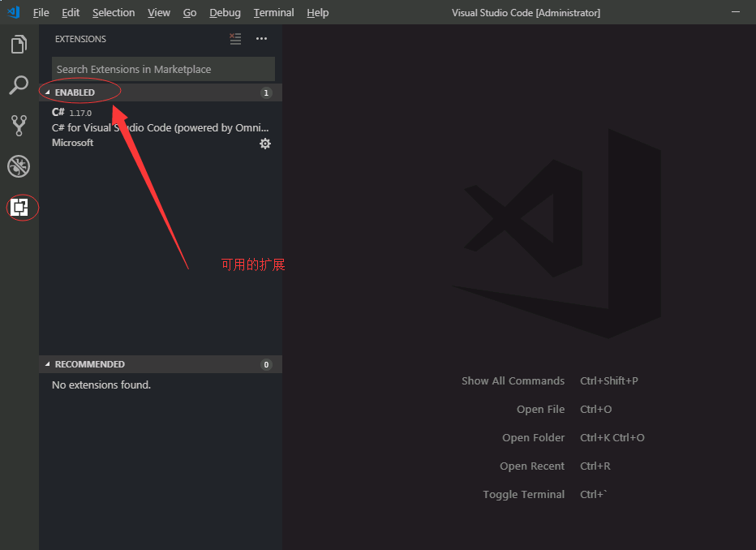Screen dimensions: 756x550
Task: Click 'Open Folder' hint text
Action: point(533,438)
